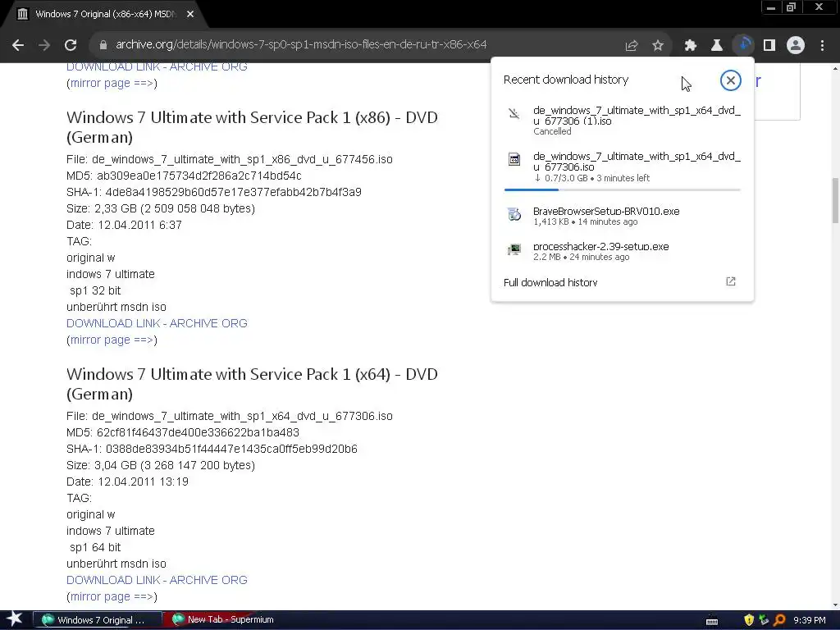Screen dimensions: 840x630
Task: Click the scrollbar up arrow
Action: point(835,68)
